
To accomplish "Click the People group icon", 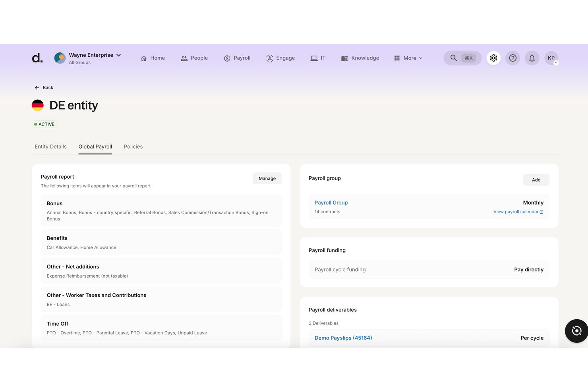I will click(x=184, y=58).
